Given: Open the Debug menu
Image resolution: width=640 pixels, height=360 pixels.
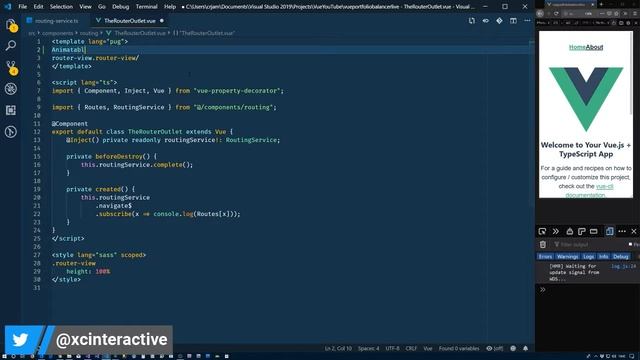Looking at the screenshot, I should 120,7.
